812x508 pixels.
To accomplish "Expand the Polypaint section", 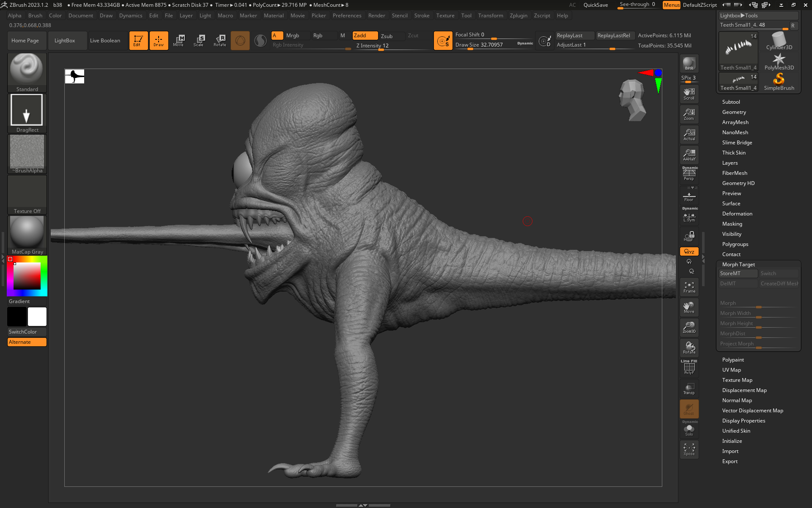I will tap(733, 360).
